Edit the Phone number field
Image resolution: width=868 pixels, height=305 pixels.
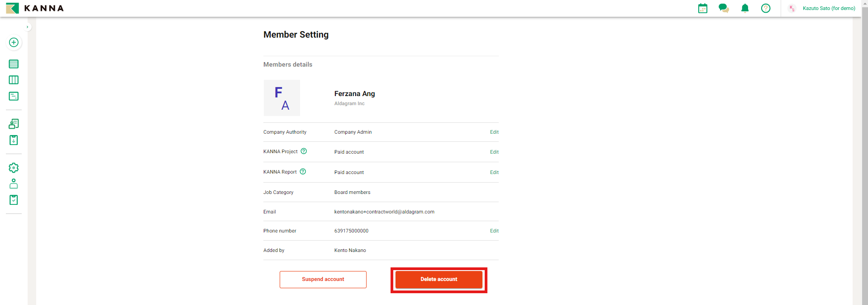[x=494, y=231]
